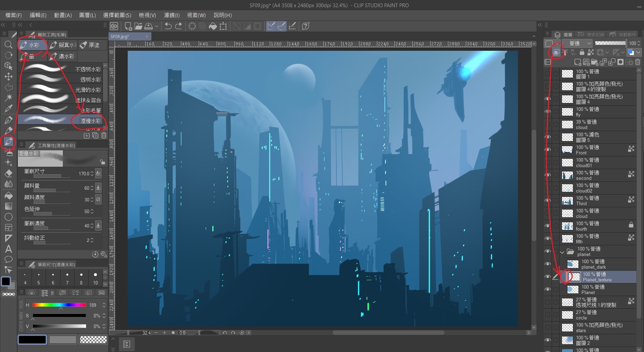The image size is (644, 352).
Task: Collapse the planet layer folder
Action: pos(562,252)
